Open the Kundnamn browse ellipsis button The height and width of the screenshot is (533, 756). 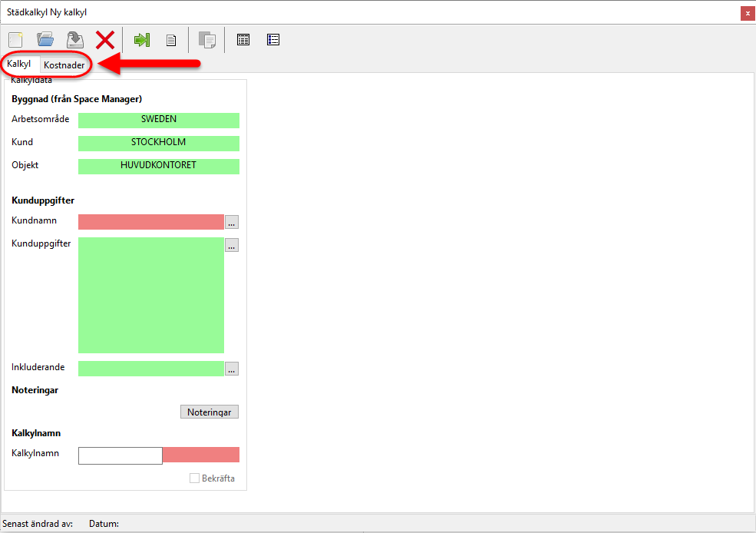pos(232,222)
